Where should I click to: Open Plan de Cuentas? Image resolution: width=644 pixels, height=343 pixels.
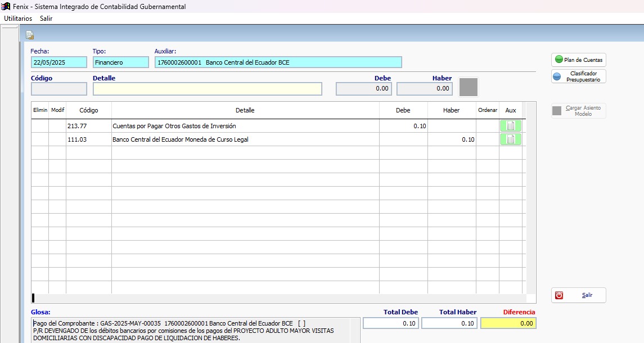pyautogui.click(x=578, y=60)
